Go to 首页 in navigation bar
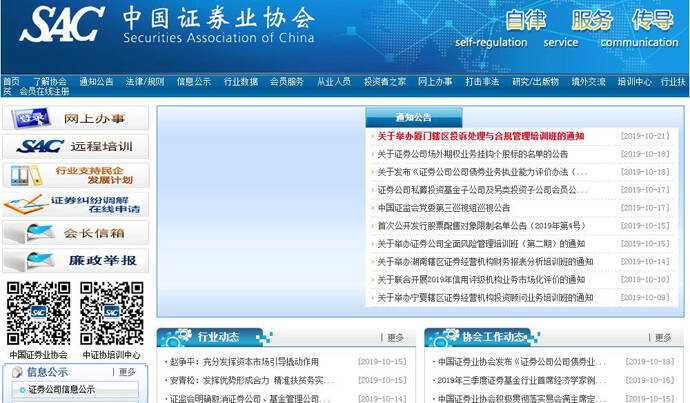Viewport: 690px width, 403px height. (11, 81)
